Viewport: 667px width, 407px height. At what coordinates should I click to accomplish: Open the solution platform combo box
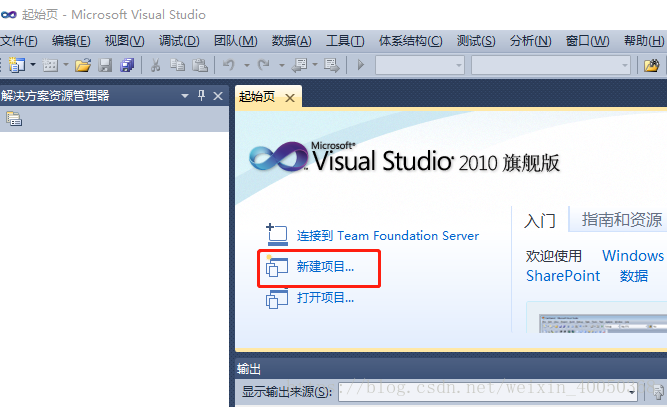(x=551, y=65)
